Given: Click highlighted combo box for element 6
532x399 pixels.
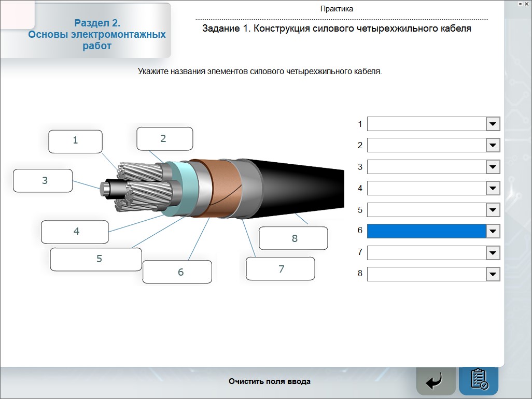Looking at the screenshot, I should [426, 231].
